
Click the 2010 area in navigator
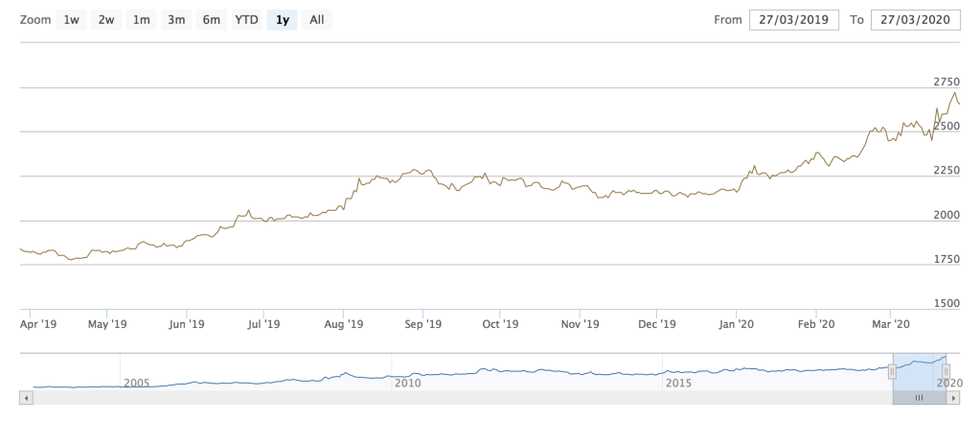click(408, 382)
